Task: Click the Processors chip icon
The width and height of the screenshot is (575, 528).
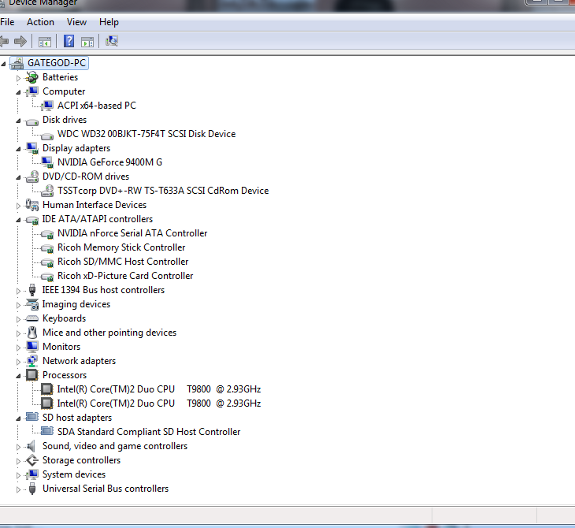Action: click(32, 375)
